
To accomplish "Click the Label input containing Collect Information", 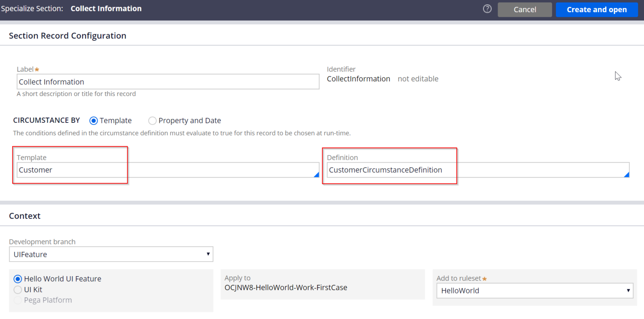I will click(168, 81).
